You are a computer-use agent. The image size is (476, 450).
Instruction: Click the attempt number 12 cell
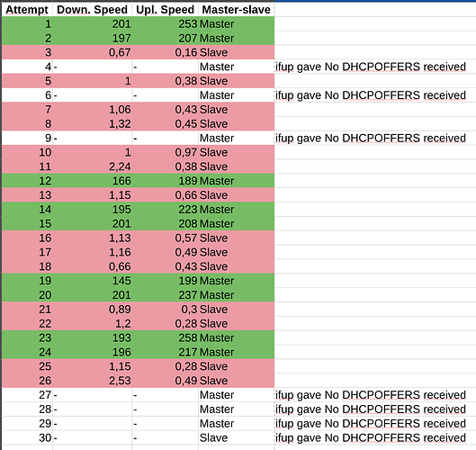tap(27, 181)
